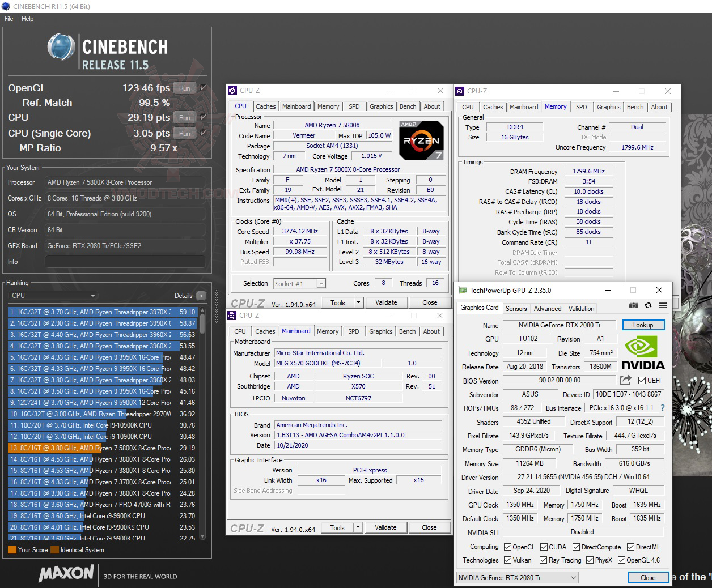Screen dimensions: 712x588
Task: Toggle the CPU Single Core checkbox
Action: 203,133
